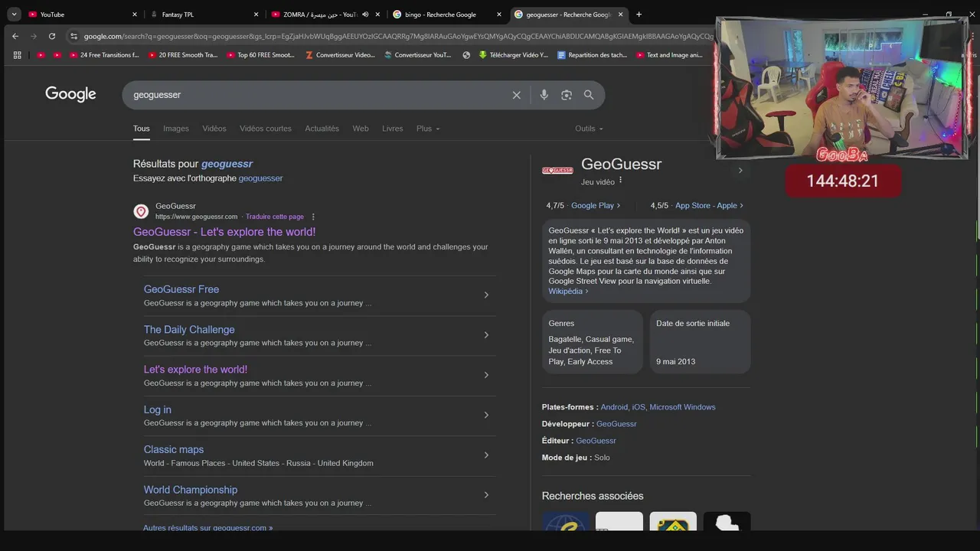
Task: Search by image with camera lens icon
Action: (x=567, y=95)
